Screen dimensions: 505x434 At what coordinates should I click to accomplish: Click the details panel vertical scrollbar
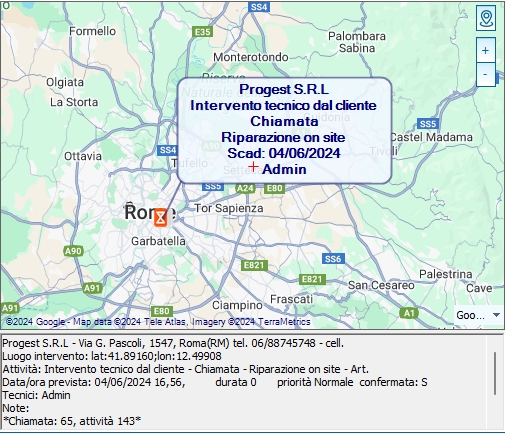(x=495, y=373)
